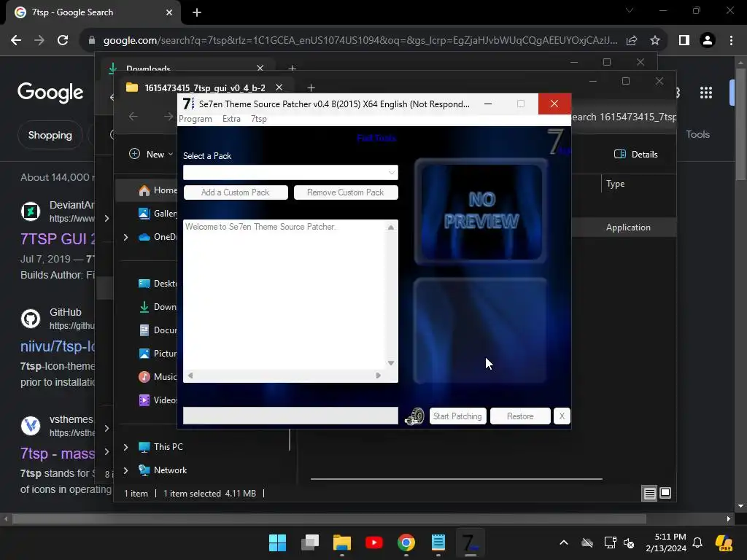747x560 pixels.
Task: Open Chrome three-dot menu
Action: 731,40
